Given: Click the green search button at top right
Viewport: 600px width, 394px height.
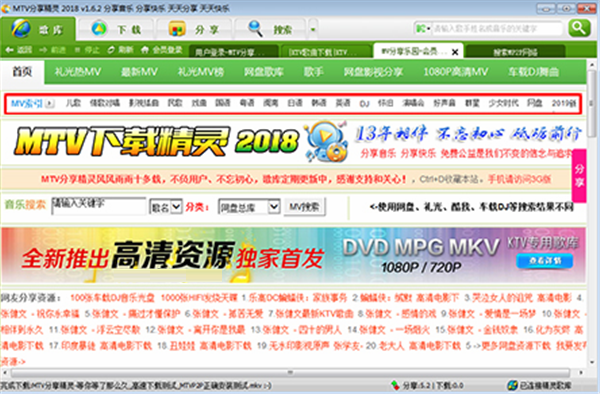Looking at the screenshot, I should click(x=579, y=28).
